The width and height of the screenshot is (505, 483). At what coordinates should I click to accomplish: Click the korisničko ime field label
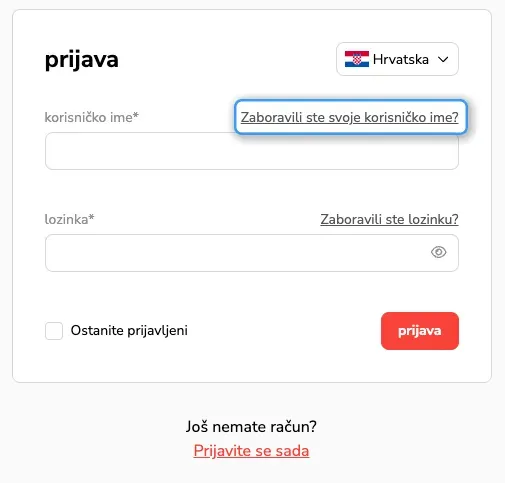(x=88, y=117)
